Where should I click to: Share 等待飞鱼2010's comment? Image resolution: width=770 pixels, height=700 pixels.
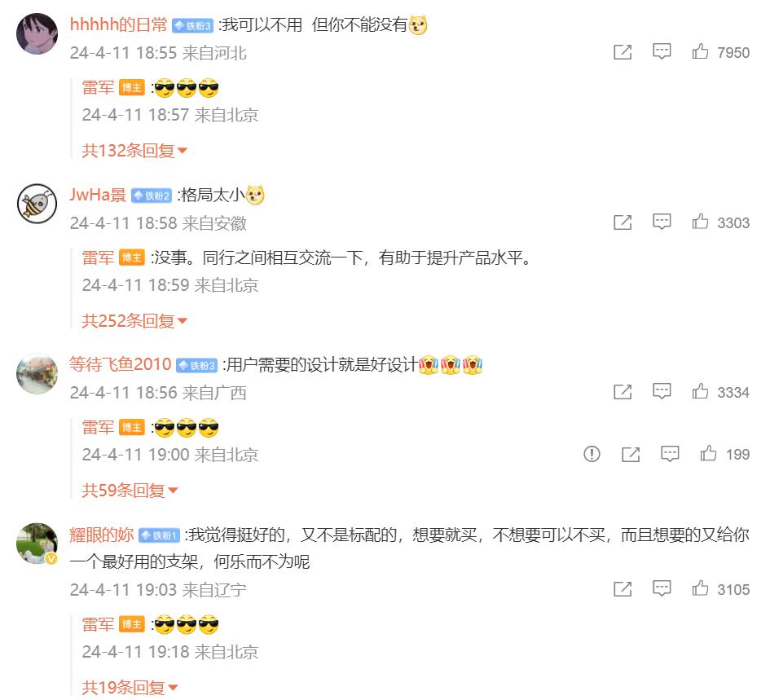point(623,392)
